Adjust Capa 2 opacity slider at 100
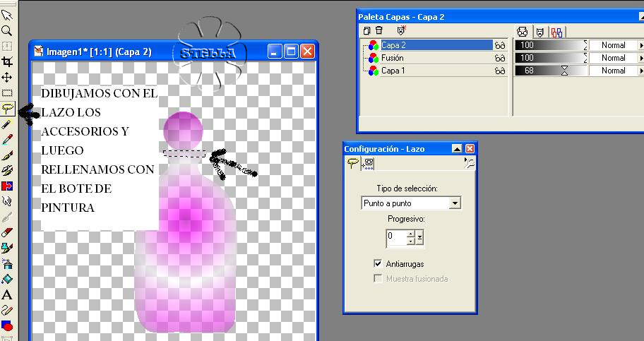Screen dimensions: 644x341 551,45
